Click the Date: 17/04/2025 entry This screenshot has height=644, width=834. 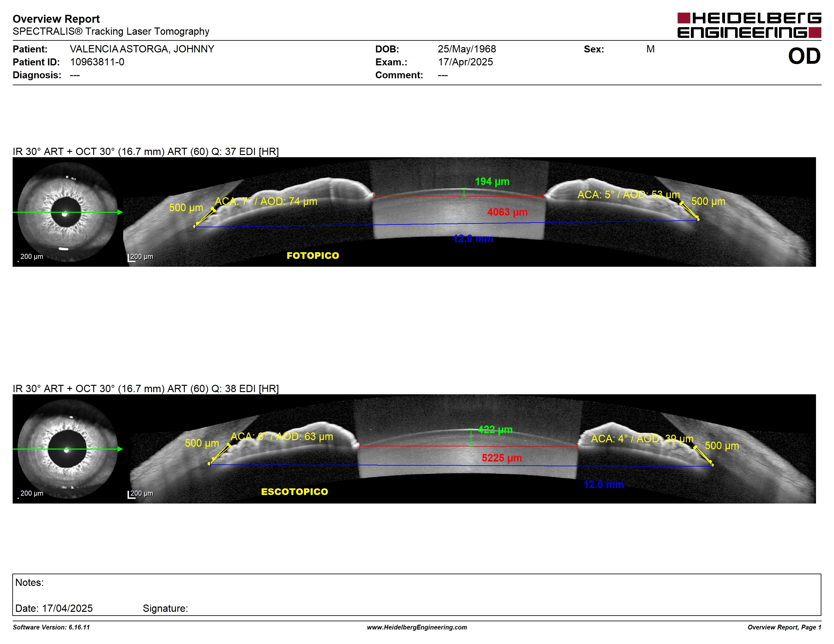pyautogui.click(x=54, y=608)
